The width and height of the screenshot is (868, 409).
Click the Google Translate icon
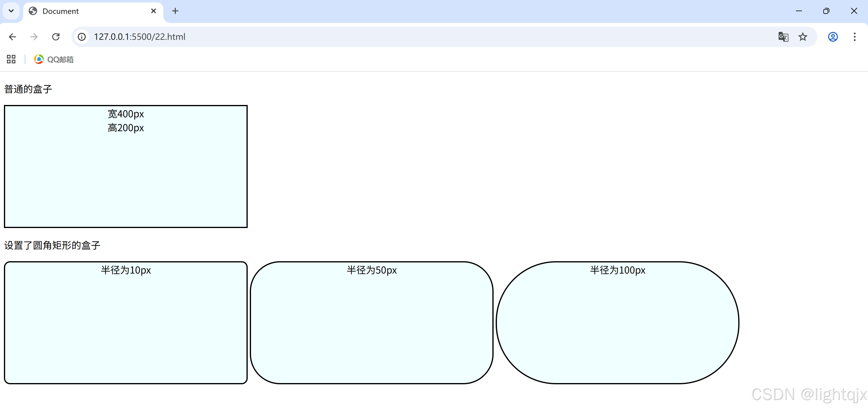pos(783,37)
